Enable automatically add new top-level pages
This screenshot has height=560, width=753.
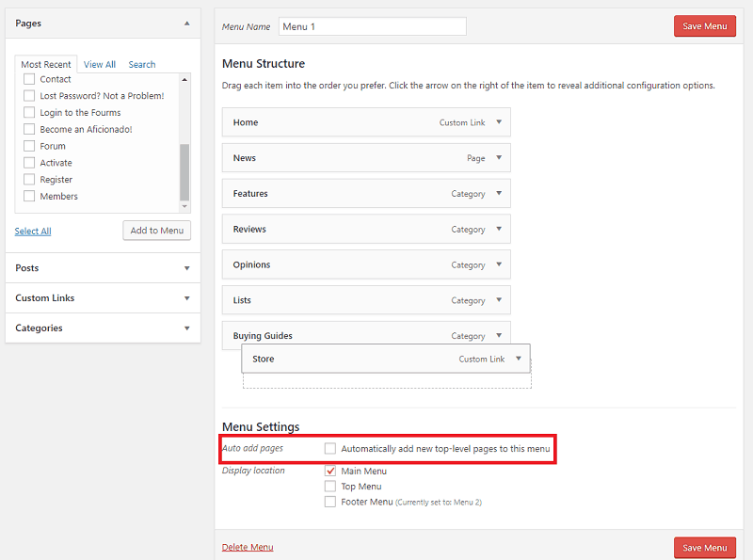click(x=330, y=448)
